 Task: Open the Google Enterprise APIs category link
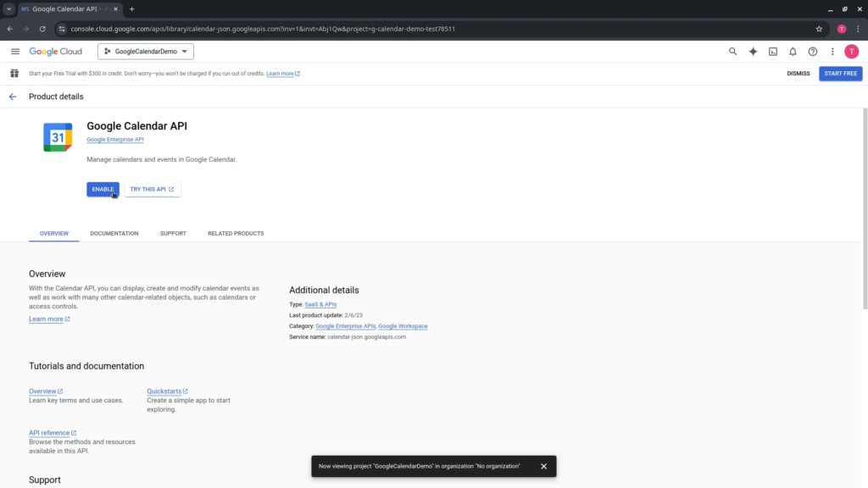[x=346, y=326]
